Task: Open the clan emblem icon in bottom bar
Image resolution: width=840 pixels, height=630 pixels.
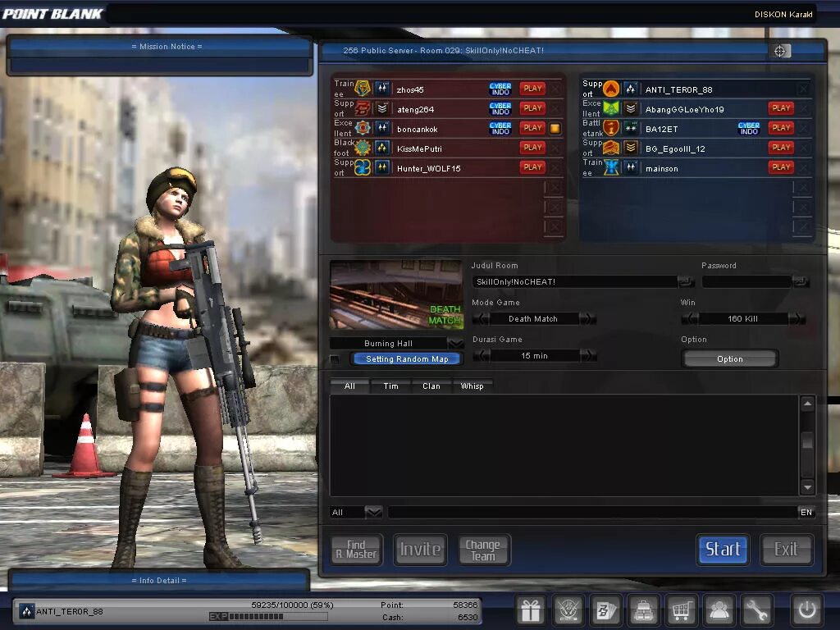Action: [x=568, y=609]
